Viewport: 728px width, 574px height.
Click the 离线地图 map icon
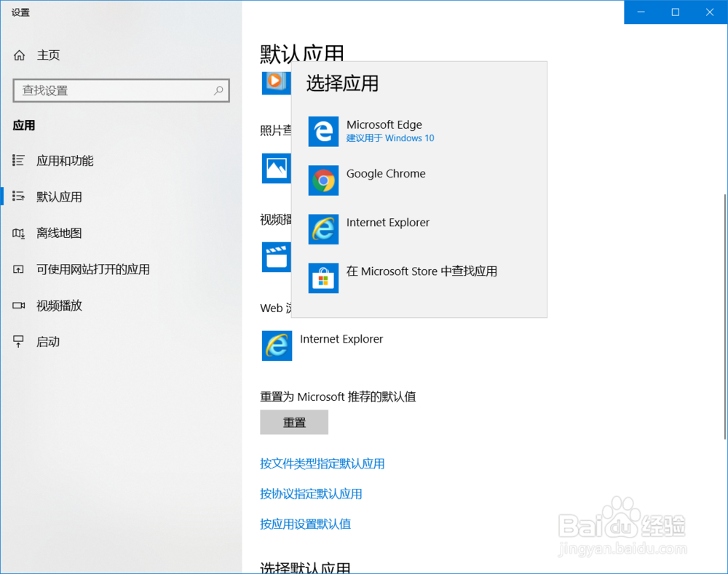click(x=19, y=233)
